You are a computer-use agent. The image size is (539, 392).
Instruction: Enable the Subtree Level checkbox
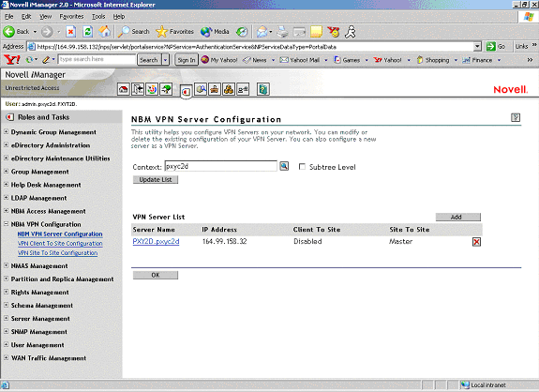click(302, 167)
